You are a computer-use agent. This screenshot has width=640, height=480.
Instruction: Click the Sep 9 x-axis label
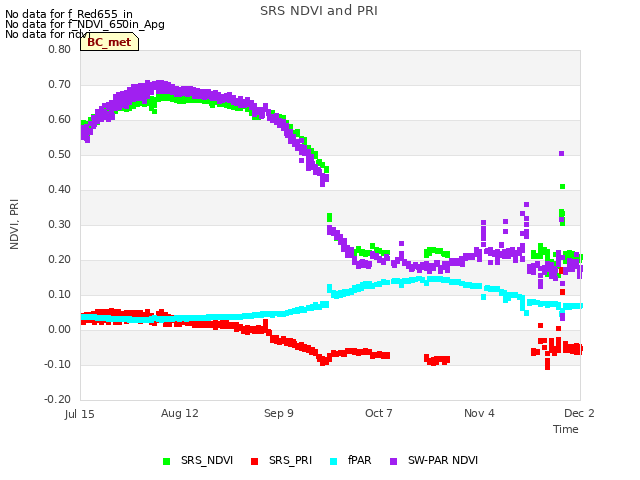pos(279,413)
